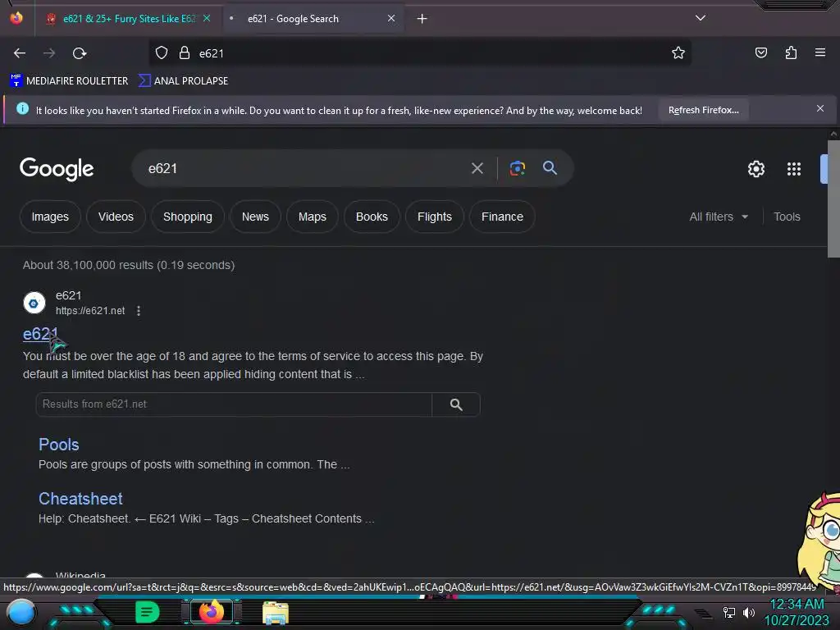Click the Google logo

pyautogui.click(x=57, y=169)
